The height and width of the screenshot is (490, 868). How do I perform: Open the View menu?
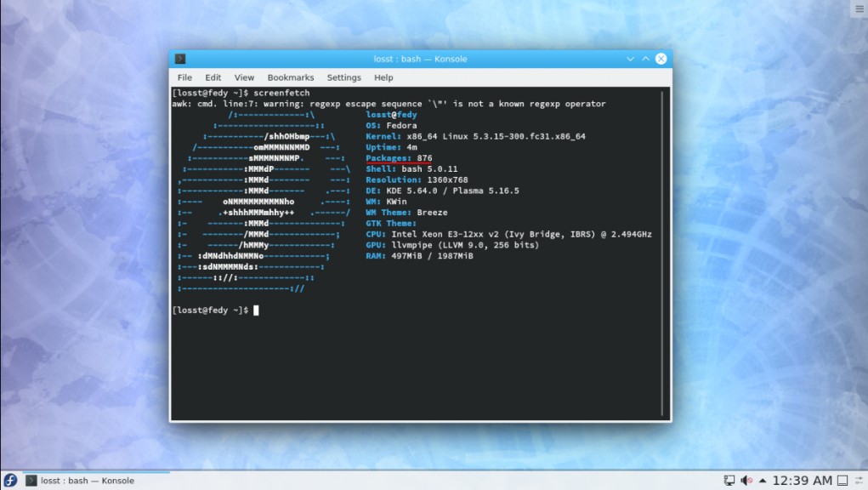pyautogui.click(x=244, y=77)
